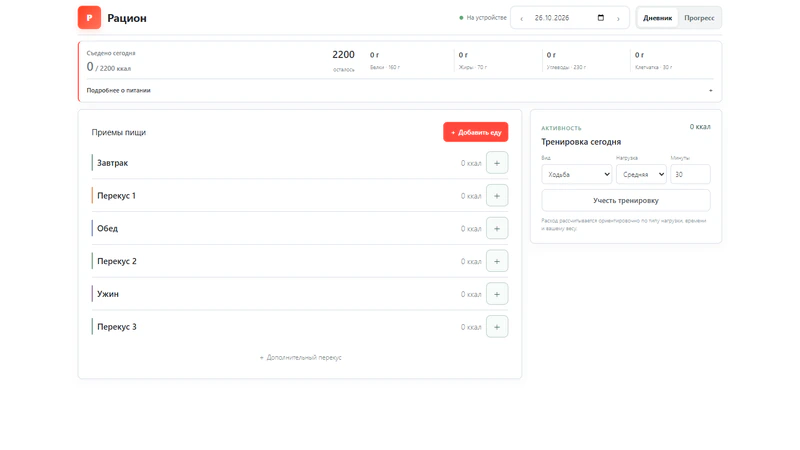Select the Перекус 2 meal title

[117, 261]
